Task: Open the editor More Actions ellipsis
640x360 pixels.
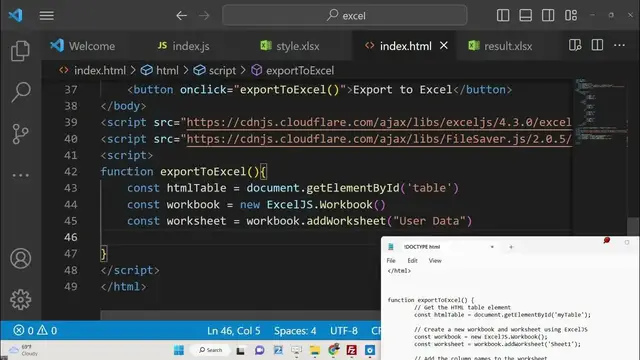Action: click(x=620, y=45)
